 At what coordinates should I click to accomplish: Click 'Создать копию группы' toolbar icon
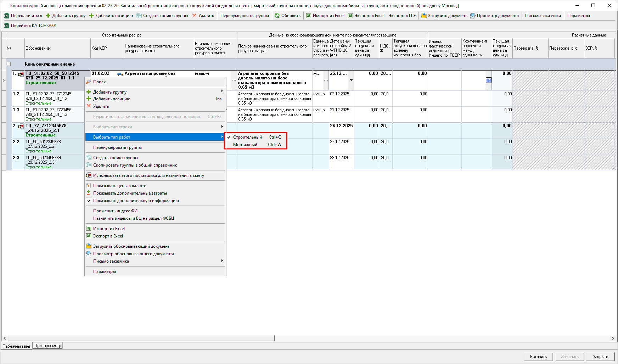(x=139, y=16)
